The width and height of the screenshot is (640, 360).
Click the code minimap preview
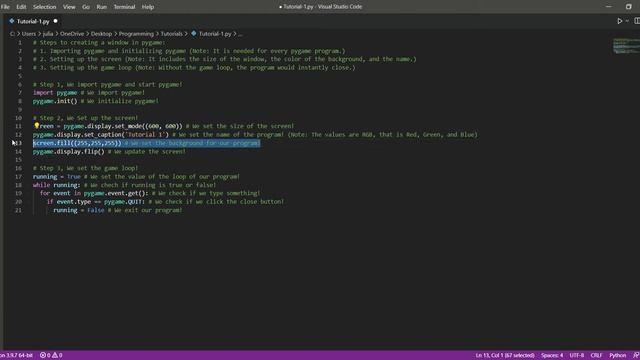click(626, 46)
